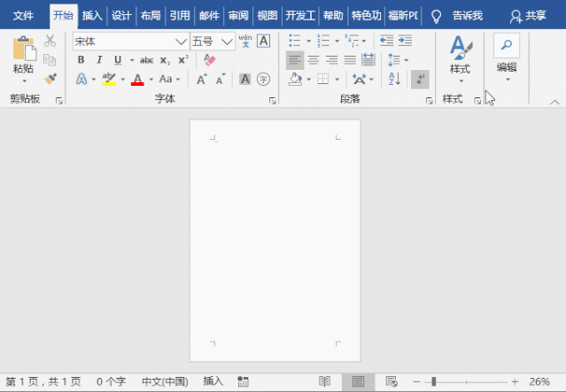Screen dimensions: 566x392
Task: Open the 宋体 font name dropdown
Action: pyautogui.click(x=181, y=42)
